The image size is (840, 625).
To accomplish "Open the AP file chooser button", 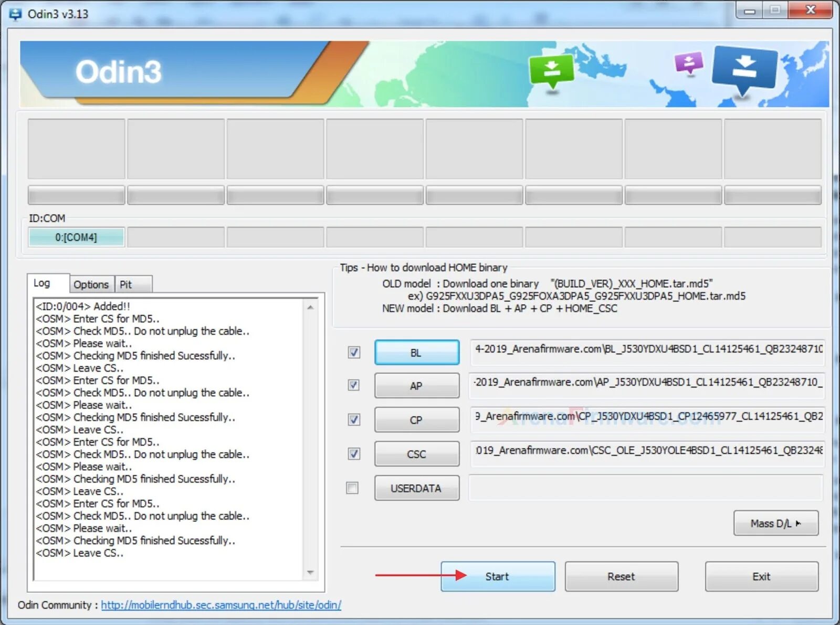I will 416,386.
